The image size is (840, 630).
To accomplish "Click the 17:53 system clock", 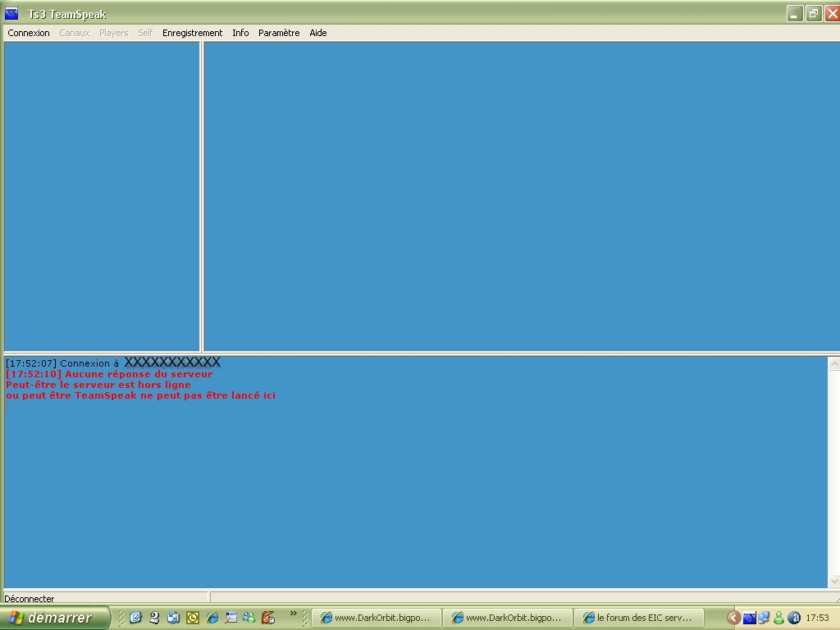I will (818, 619).
